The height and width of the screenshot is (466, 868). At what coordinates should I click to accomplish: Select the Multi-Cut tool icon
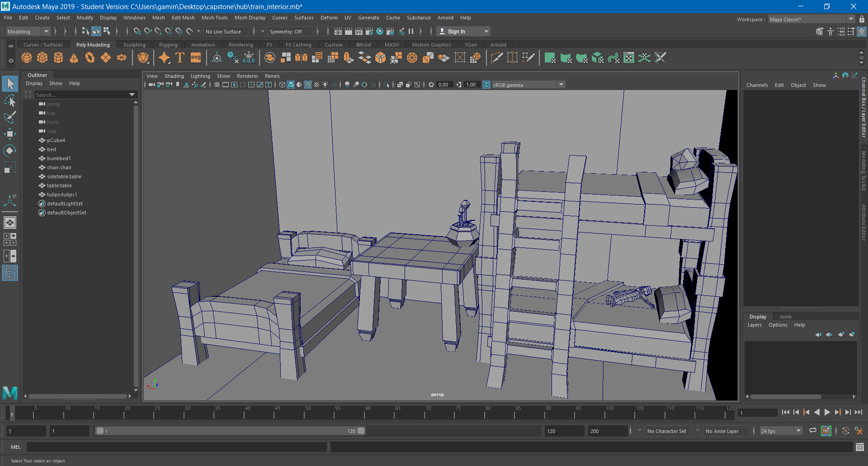point(497,57)
